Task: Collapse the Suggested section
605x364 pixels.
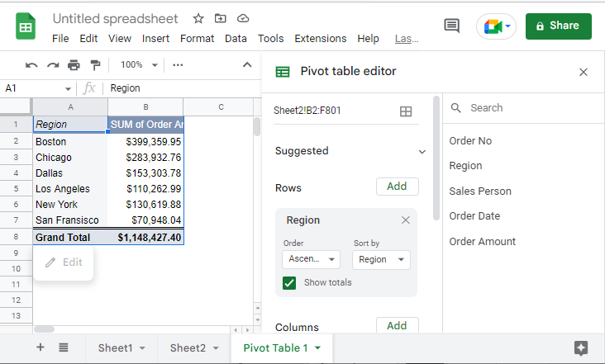Action: [x=422, y=151]
